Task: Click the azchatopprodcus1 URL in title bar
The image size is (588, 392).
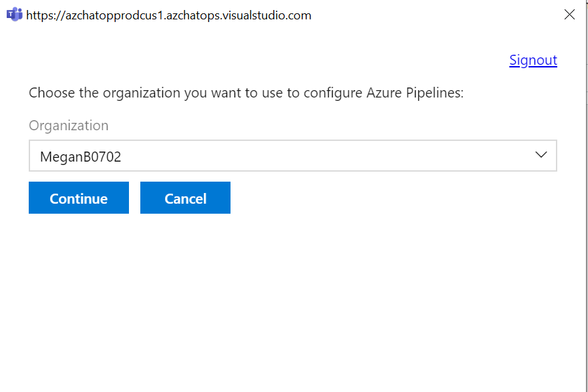Action: point(168,15)
